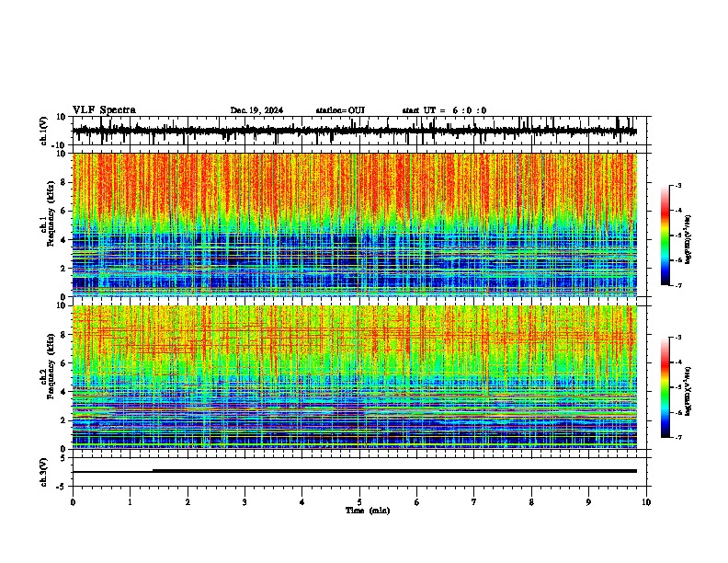This screenshot has width=728, height=563.
Task: Click time axis tick label "8"
Action: point(531,502)
